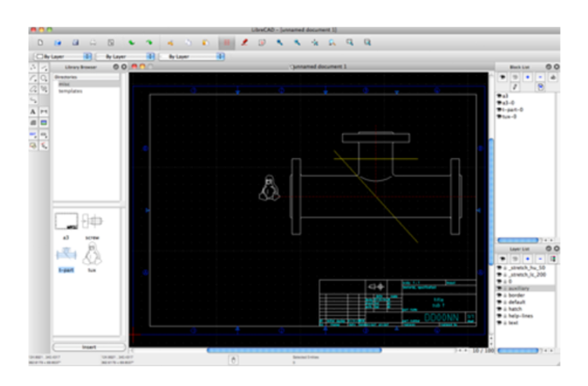The image size is (588, 386).
Task: Toggle visibility of the hatch layer
Action: (499, 309)
